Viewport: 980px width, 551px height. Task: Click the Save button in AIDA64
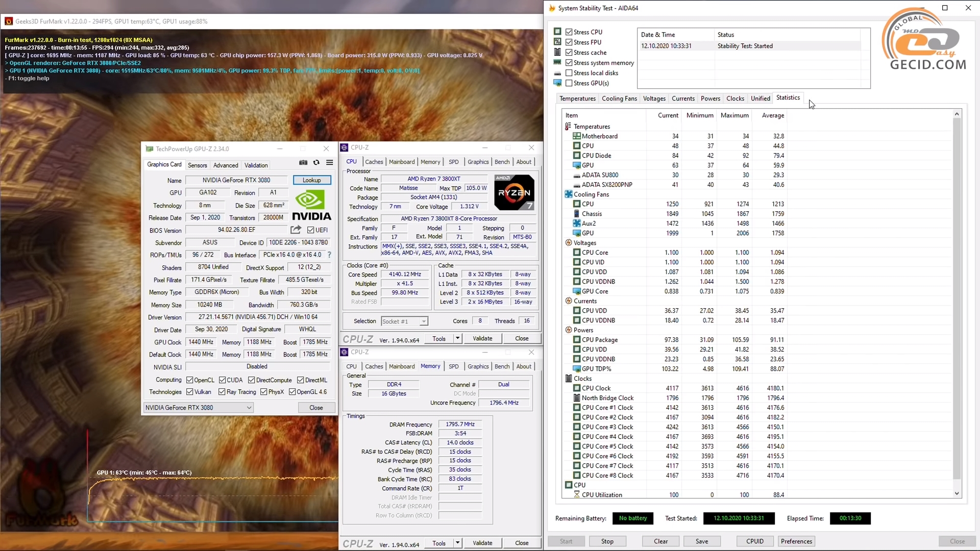coord(702,541)
